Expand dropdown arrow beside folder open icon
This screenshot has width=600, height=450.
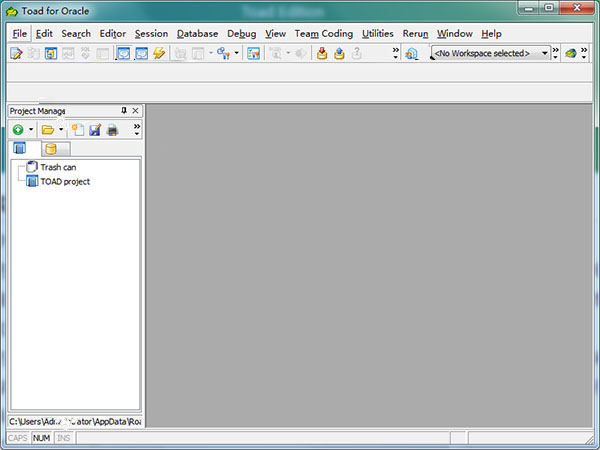click(x=61, y=130)
